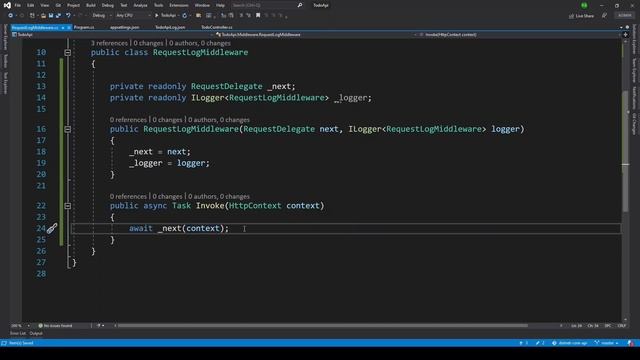Screen dimensions: 640x360
Task: Click the 'await _next(context);' line of code
Action: (x=179, y=229)
